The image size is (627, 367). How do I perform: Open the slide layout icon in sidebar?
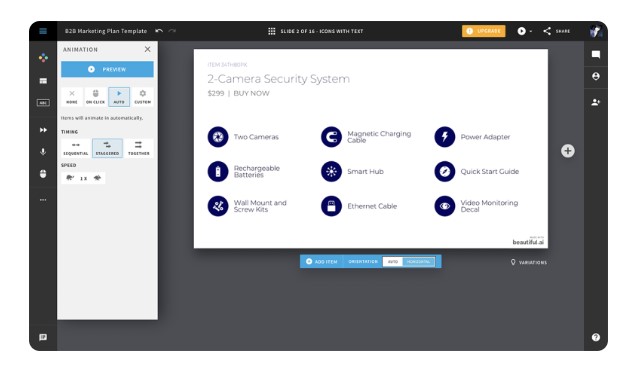(x=43, y=81)
